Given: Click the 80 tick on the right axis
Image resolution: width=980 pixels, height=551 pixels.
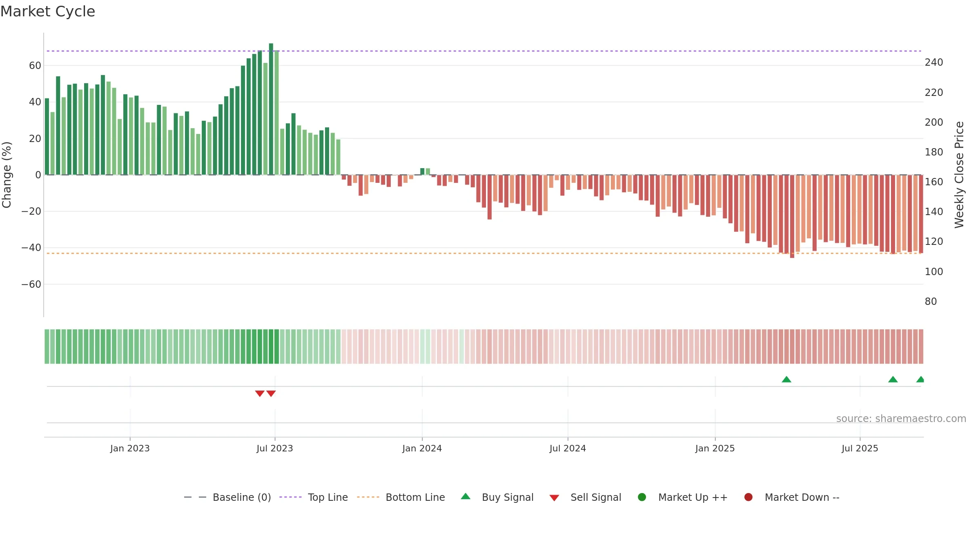Looking at the screenshot, I should (x=931, y=301).
